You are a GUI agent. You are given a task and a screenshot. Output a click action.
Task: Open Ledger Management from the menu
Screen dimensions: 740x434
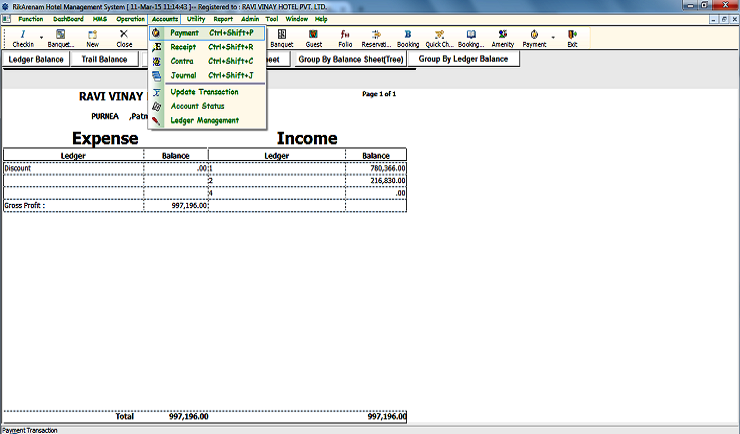[204, 120]
